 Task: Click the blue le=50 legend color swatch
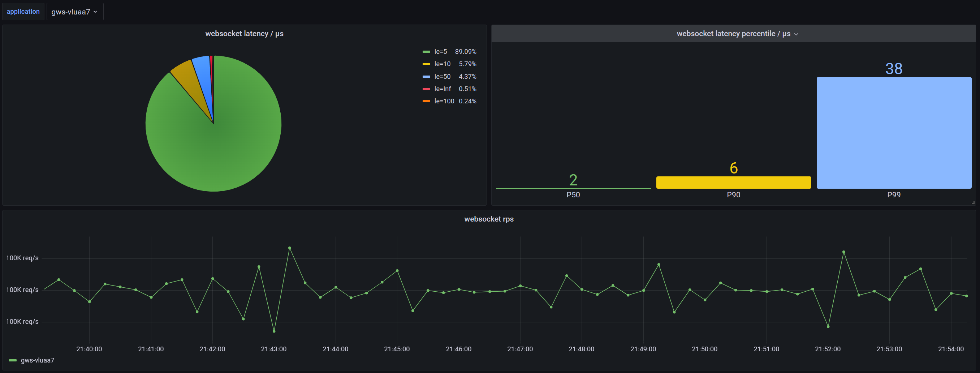426,77
